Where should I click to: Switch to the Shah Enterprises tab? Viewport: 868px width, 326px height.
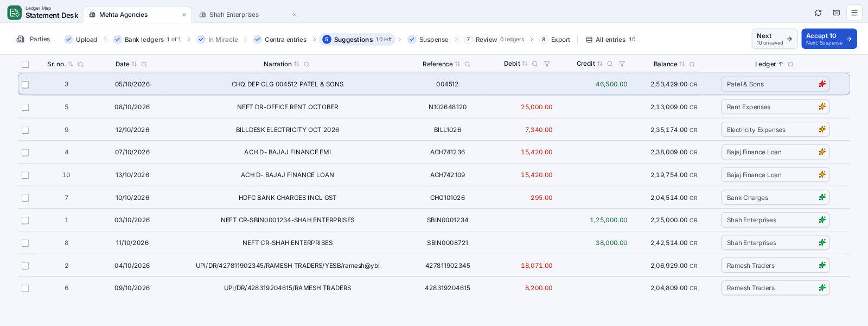click(x=247, y=15)
